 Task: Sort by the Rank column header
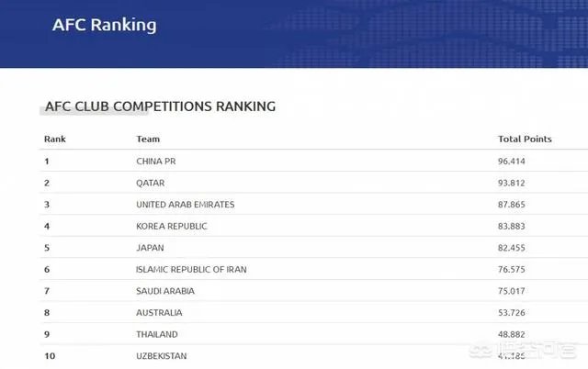click(x=54, y=140)
